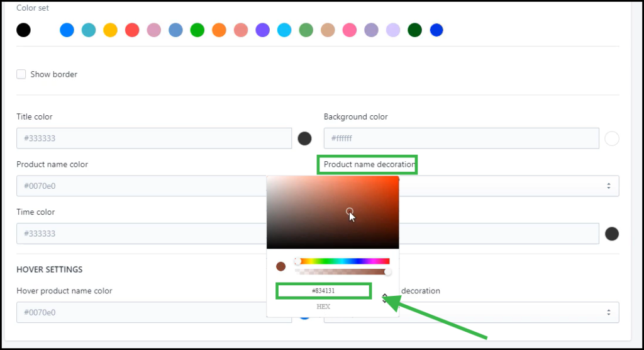Screen dimensions: 644x350
Task: Pick the red color set swatch
Action: (132, 30)
